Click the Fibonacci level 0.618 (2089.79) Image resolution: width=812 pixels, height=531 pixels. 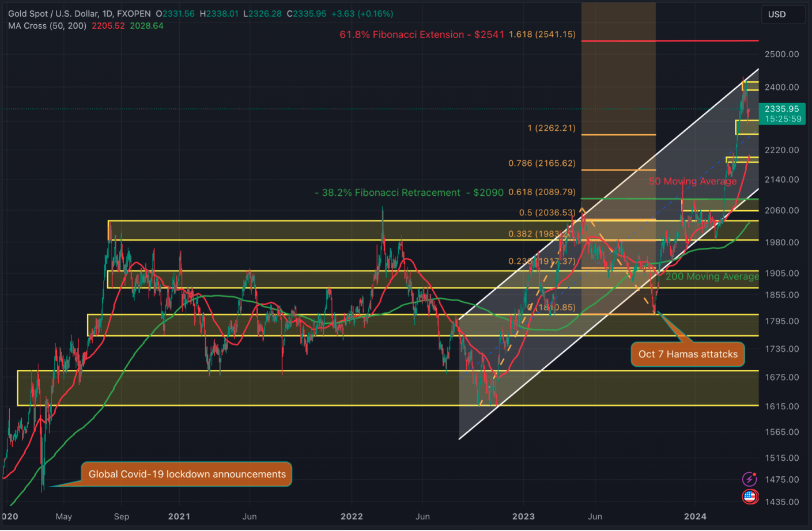(542, 192)
